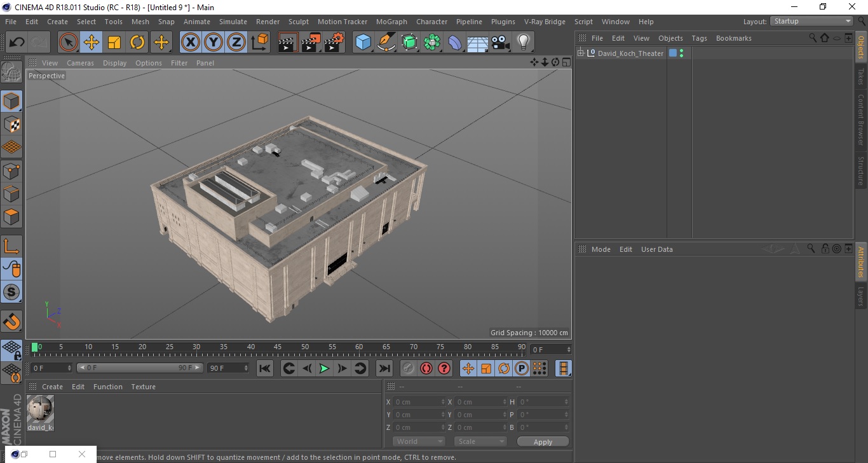Click the Undo arrow icon
868x463 pixels.
pos(17,43)
